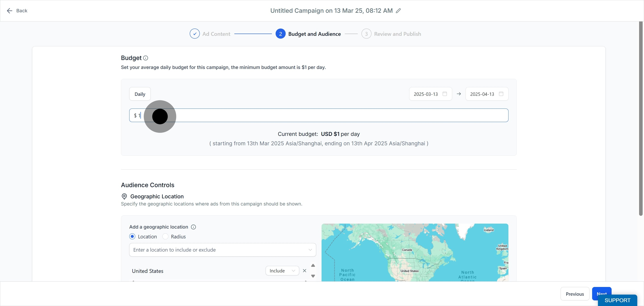Click the Ad Content completed step checkmark

tap(195, 34)
